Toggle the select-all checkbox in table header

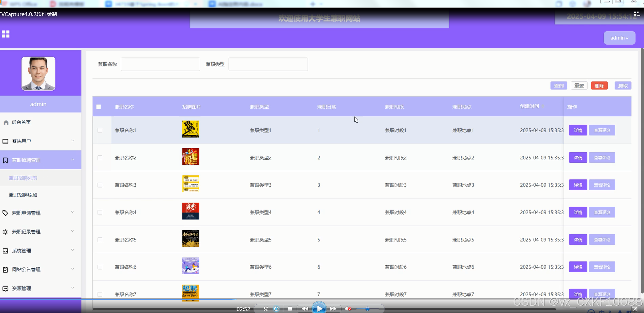[x=99, y=107]
